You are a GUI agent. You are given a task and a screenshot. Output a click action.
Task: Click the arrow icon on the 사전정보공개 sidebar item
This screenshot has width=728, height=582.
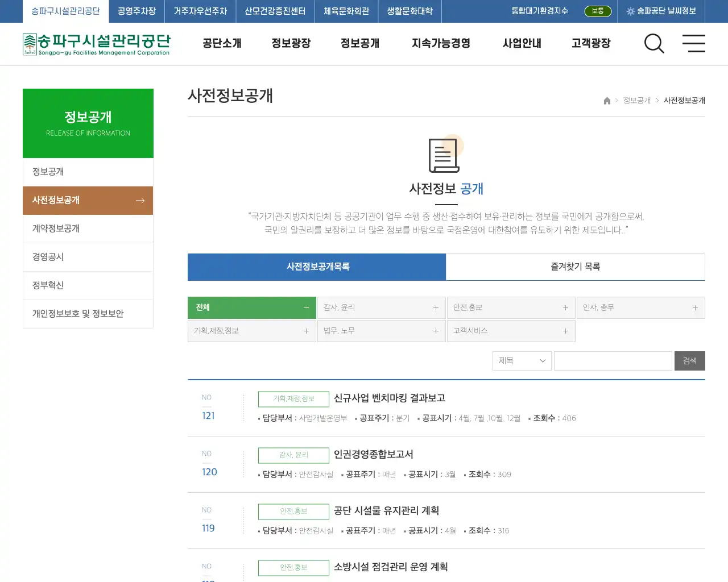click(x=140, y=200)
